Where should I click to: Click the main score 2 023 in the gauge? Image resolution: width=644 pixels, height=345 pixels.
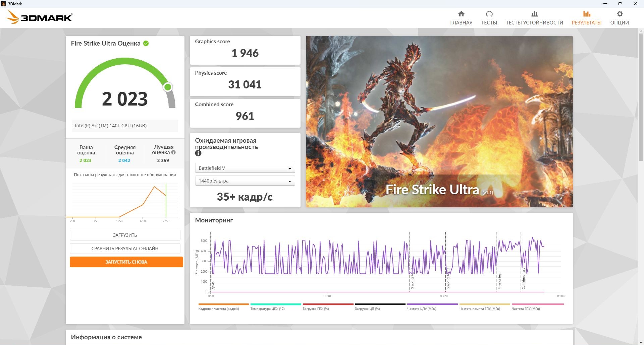(x=125, y=99)
